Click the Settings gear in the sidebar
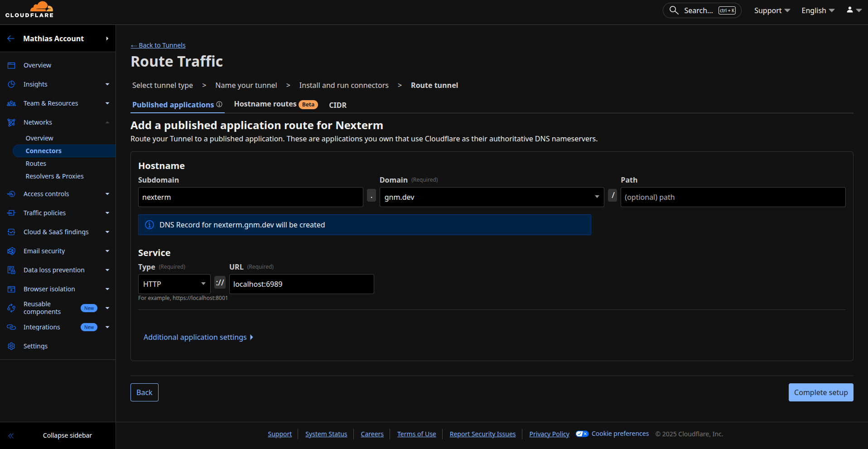The image size is (868, 449). coord(11,346)
